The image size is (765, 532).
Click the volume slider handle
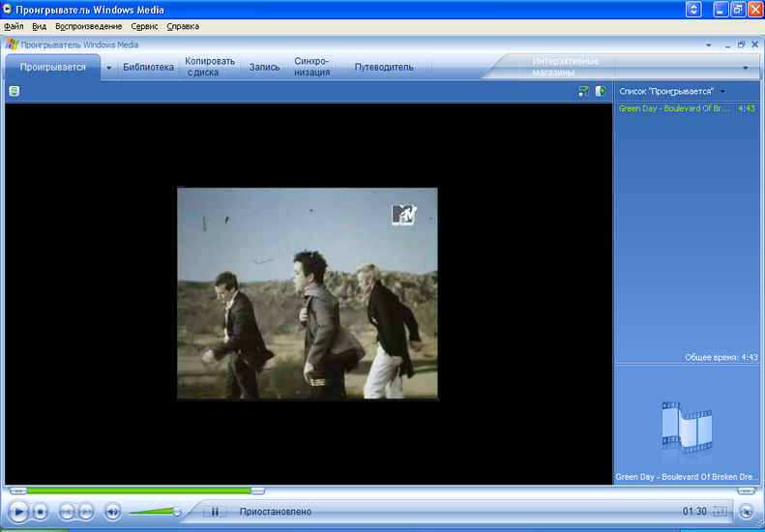click(177, 511)
